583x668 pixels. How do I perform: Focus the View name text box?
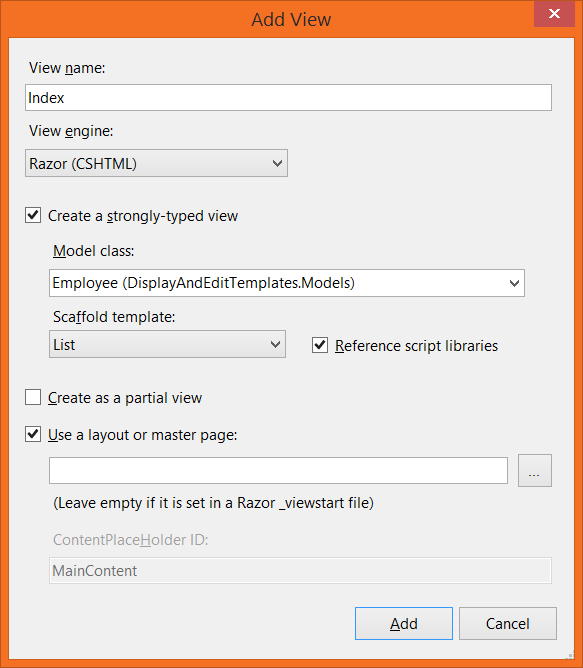coord(288,98)
